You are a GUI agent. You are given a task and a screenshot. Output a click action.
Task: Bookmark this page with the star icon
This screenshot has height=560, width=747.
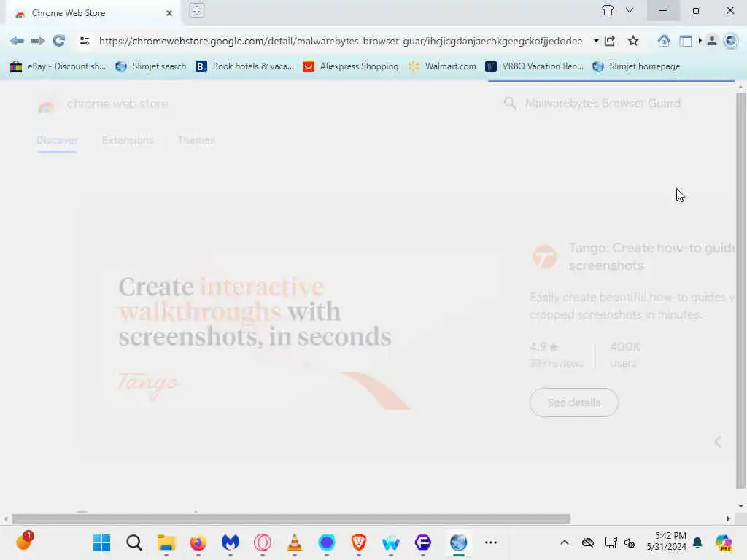coord(633,41)
